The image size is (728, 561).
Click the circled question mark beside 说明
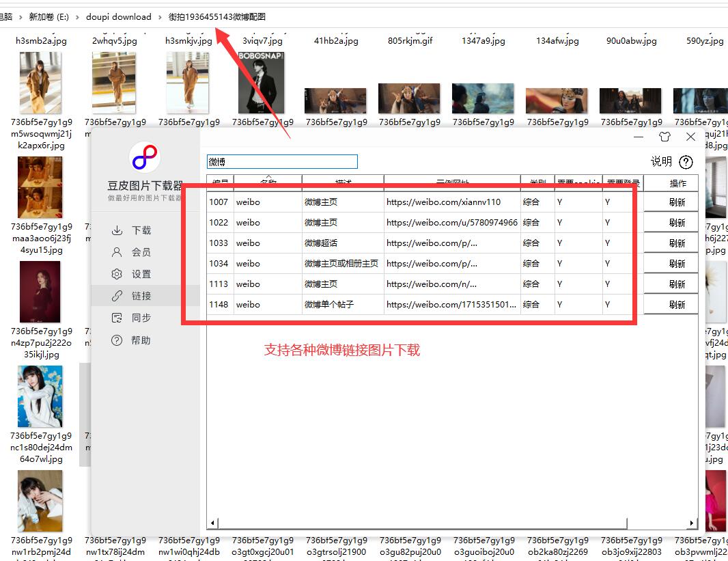(686, 162)
